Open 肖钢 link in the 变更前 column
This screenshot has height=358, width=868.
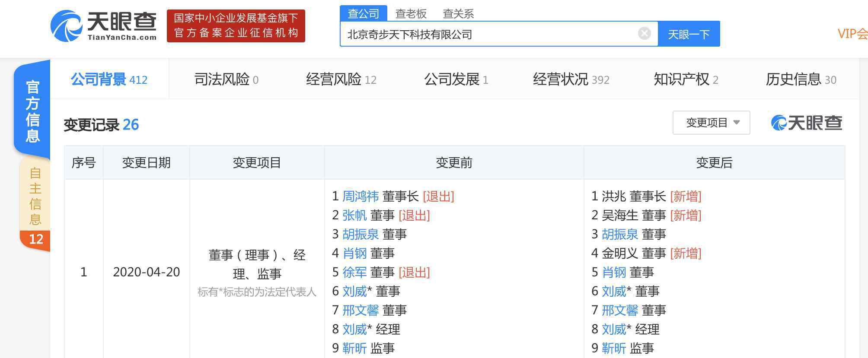point(354,253)
